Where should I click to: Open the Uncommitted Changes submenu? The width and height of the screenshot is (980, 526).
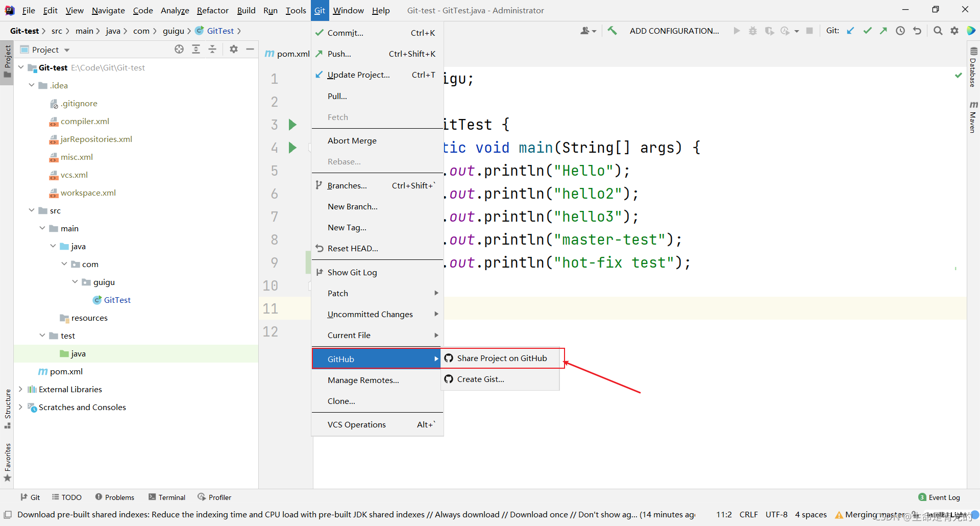pos(377,314)
